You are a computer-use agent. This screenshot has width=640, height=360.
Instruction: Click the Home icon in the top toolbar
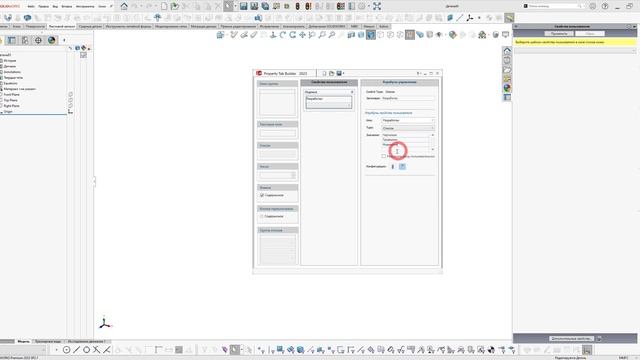point(124,6)
